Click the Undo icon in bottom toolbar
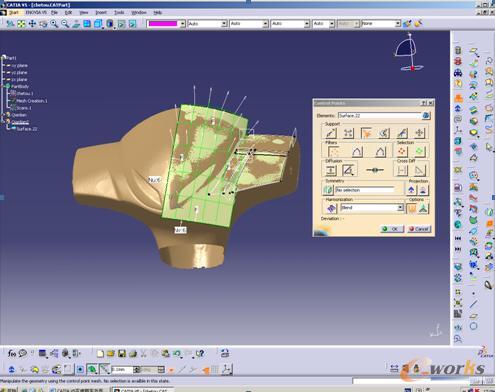Screen dimensions: 495x392 coord(177,353)
